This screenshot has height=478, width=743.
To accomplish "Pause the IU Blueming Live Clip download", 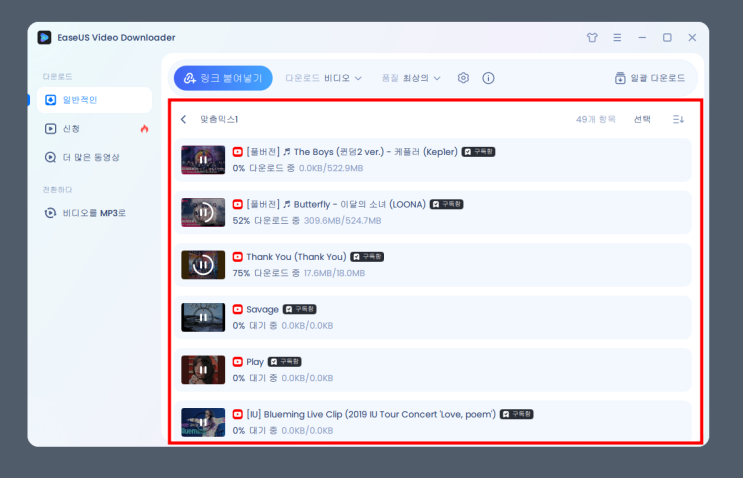I will point(203,423).
